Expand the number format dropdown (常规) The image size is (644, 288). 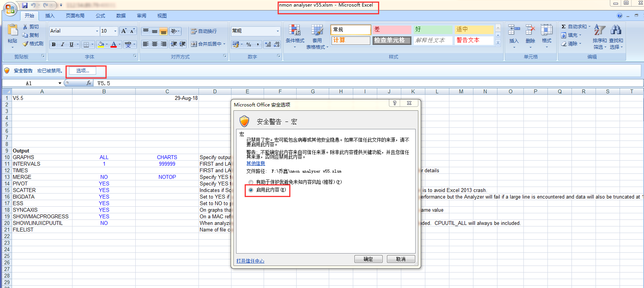(278, 31)
